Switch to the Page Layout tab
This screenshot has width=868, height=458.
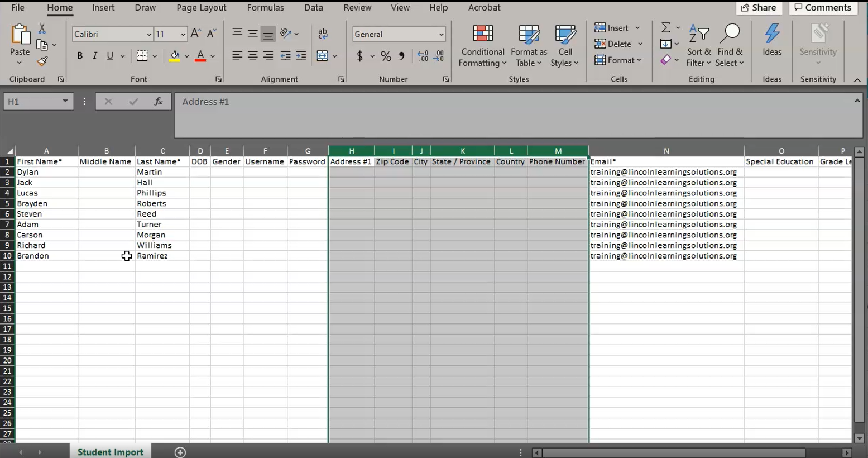pyautogui.click(x=202, y=8)
